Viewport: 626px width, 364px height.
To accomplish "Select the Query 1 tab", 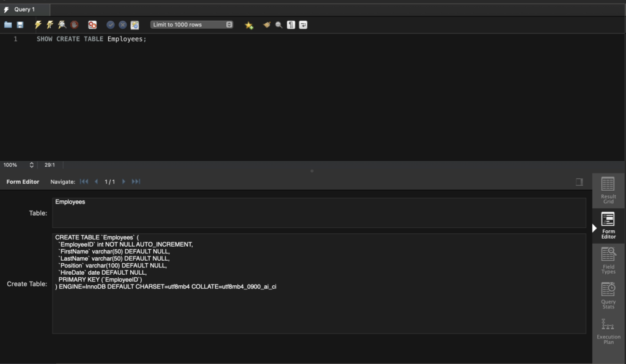I will (x=24, y=9).
